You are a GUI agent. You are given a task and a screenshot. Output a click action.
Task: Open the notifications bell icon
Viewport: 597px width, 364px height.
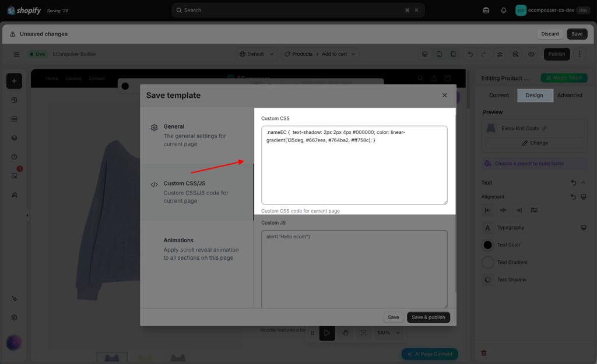(503, 10)
